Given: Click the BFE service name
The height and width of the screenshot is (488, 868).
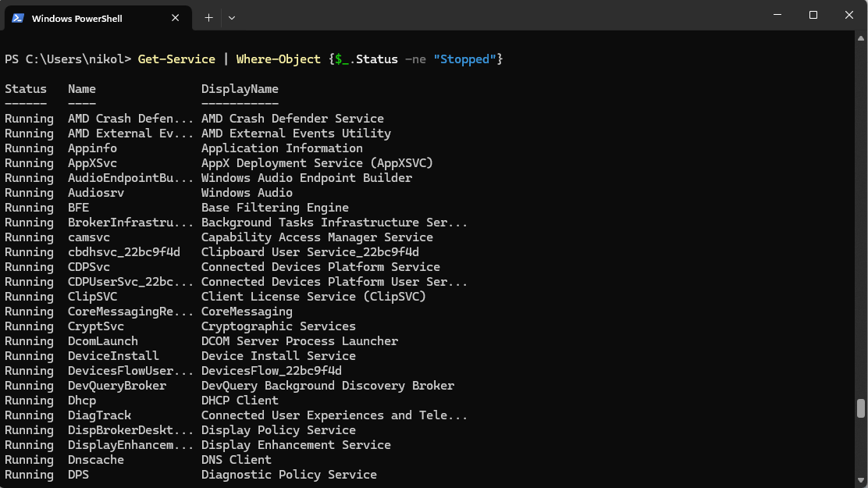Looking at the screenshot, I should (79, 208).
